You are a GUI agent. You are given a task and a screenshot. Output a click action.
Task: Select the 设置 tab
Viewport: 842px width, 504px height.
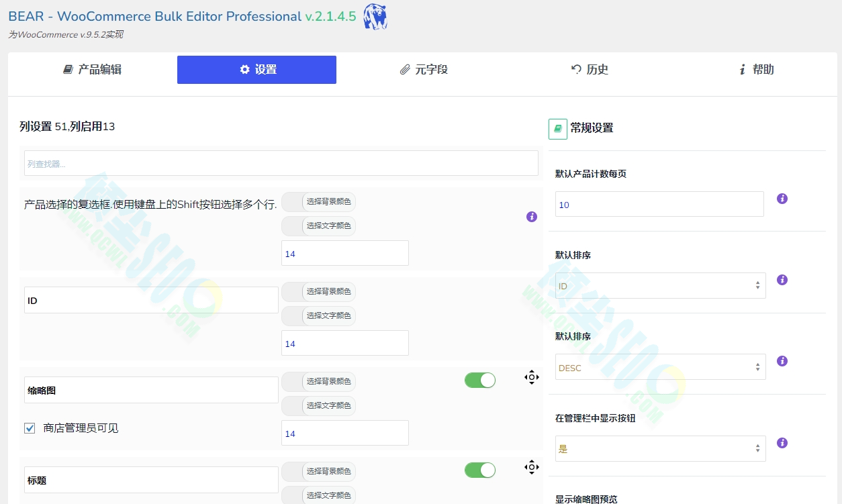coord(256,70)
